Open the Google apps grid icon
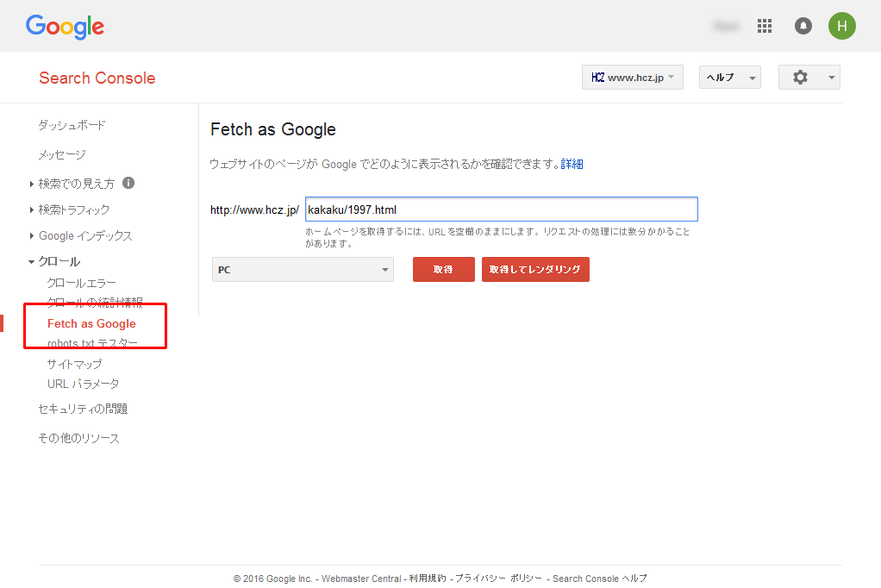 (764, 26)
